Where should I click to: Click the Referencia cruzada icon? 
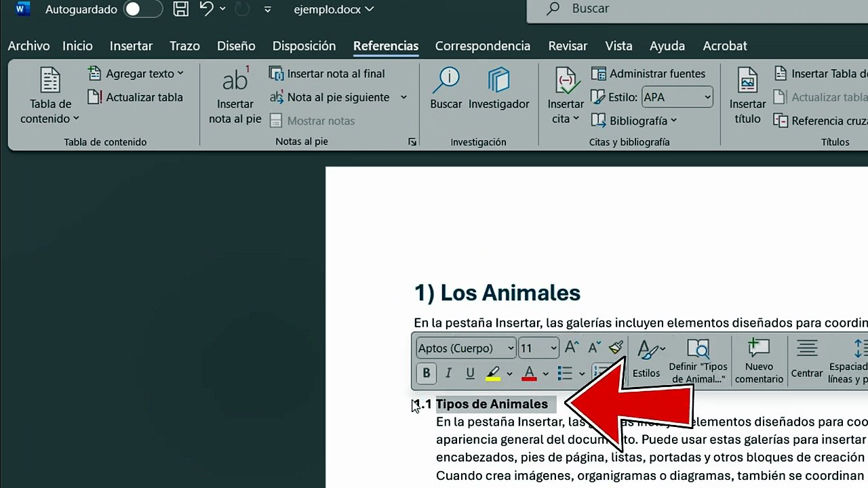pos(781,121)
